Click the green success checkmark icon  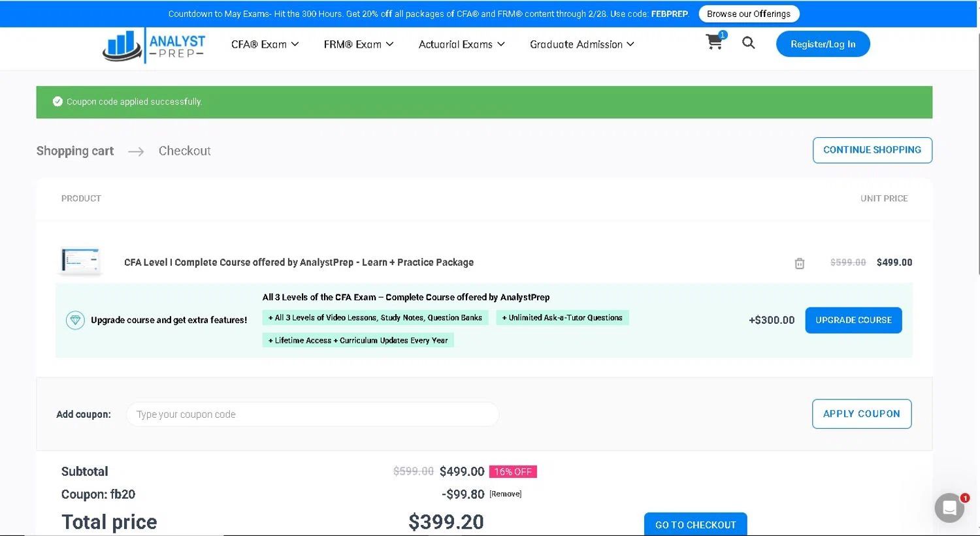(57, 101)
